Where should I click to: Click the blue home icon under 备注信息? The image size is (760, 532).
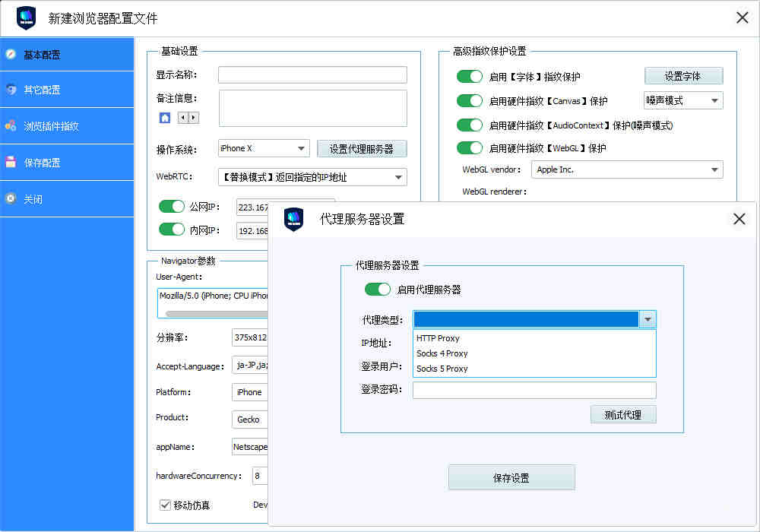point(165,118)
